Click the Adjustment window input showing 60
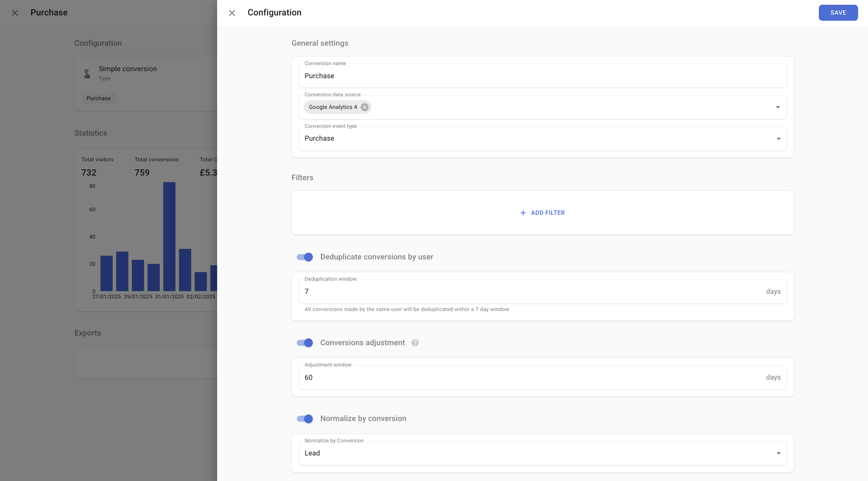The width and height of the screenshot is (868, 481). [530, 377]
